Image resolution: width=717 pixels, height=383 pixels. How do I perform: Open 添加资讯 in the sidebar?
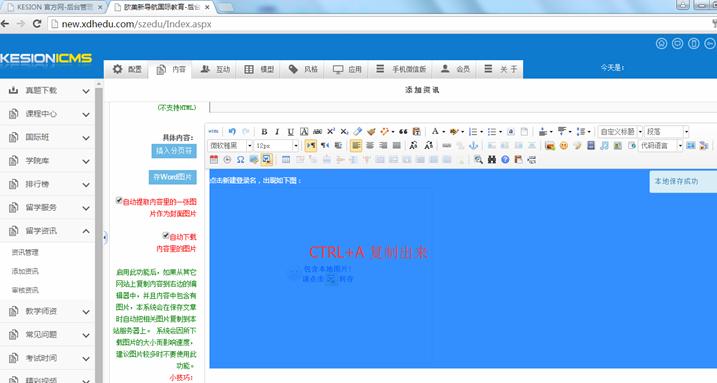pos(25,271)
